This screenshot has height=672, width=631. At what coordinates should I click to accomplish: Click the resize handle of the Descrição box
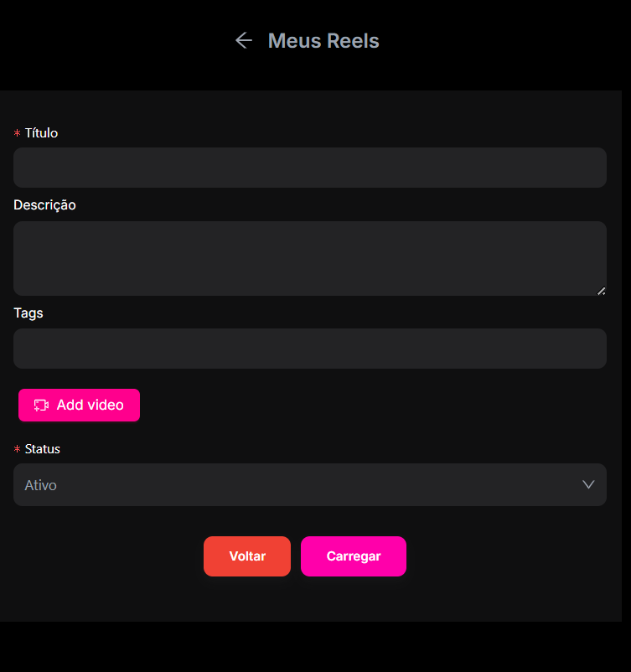[x=602, y=291]
